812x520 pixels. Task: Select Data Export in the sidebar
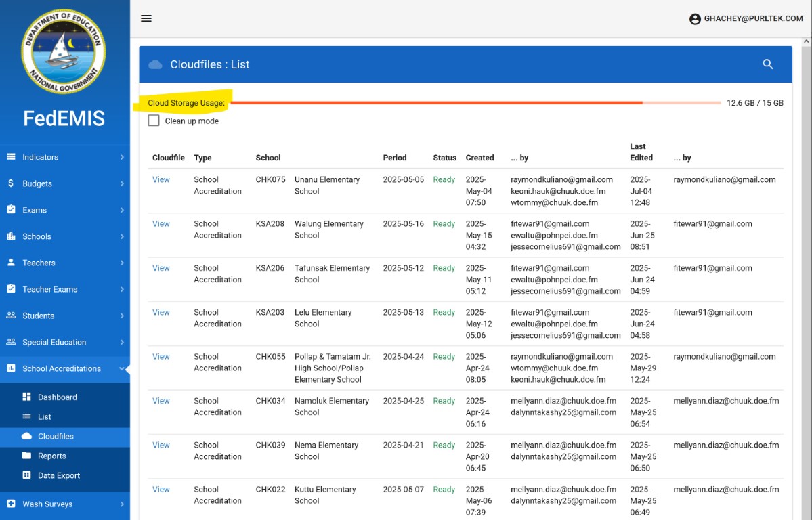coord(58,476)
